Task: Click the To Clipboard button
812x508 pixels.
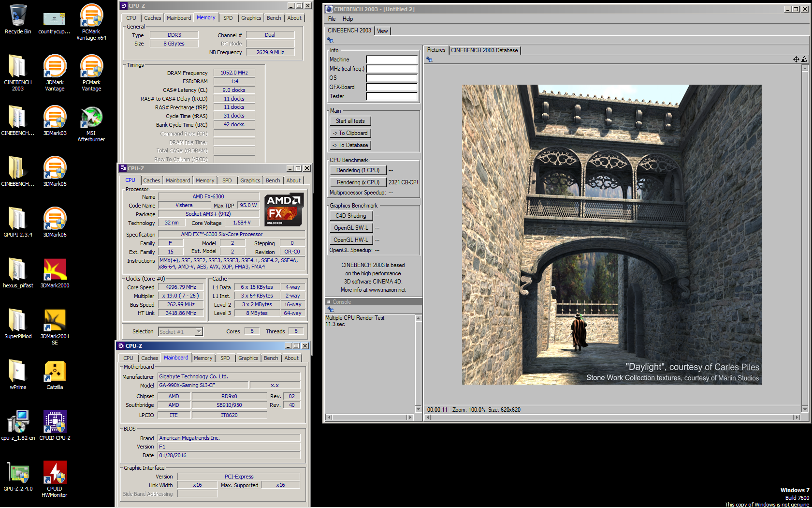Action: [x=350, y=133]
